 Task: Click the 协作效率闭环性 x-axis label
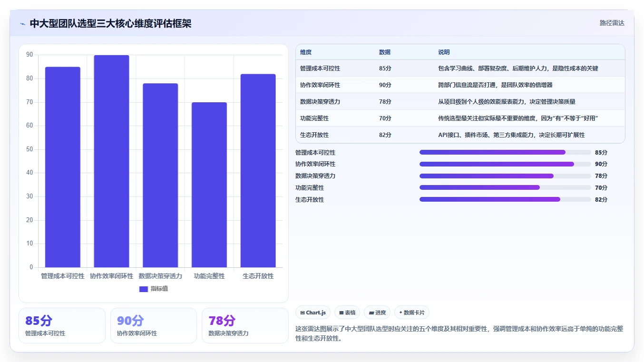coord(111,276)
